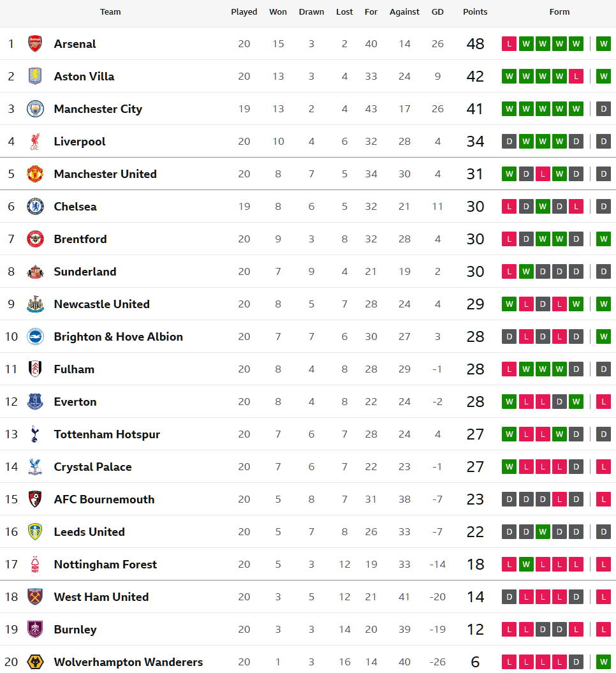Open the Manchester United team link
616x673 pixels.
click(105, 174)
